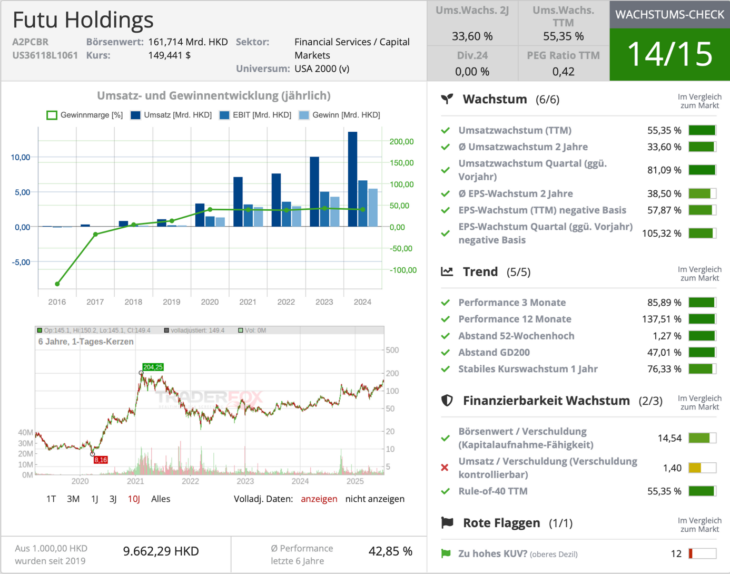Click checkmark beside Abstand GD200
The width and height of the screenshot is (730, 574).
[x=446, y=352]
